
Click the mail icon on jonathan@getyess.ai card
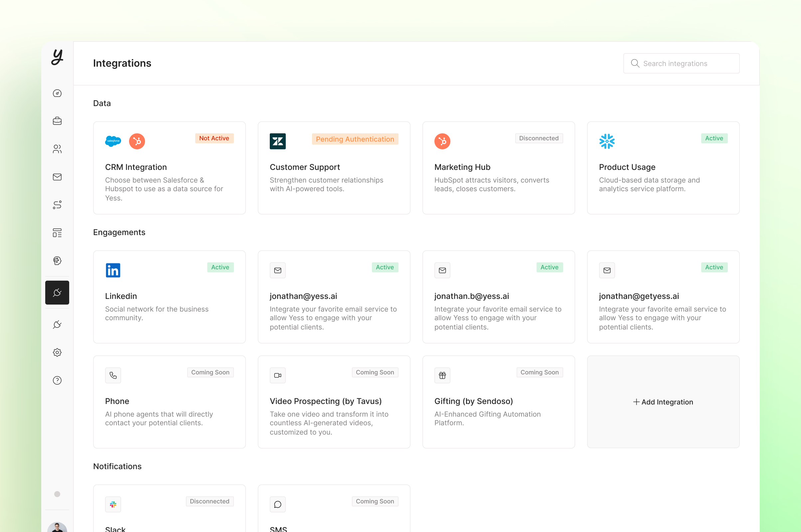click(x=607, y=270)
